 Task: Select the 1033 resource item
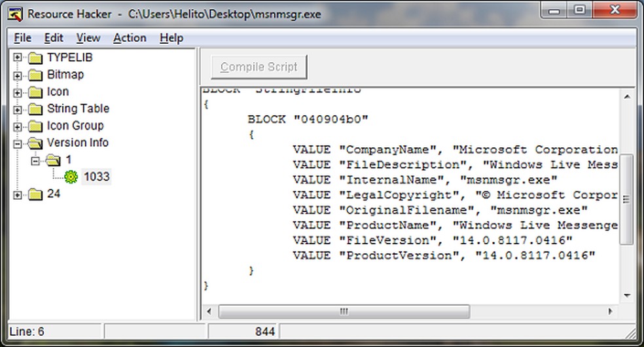[96, 177]
